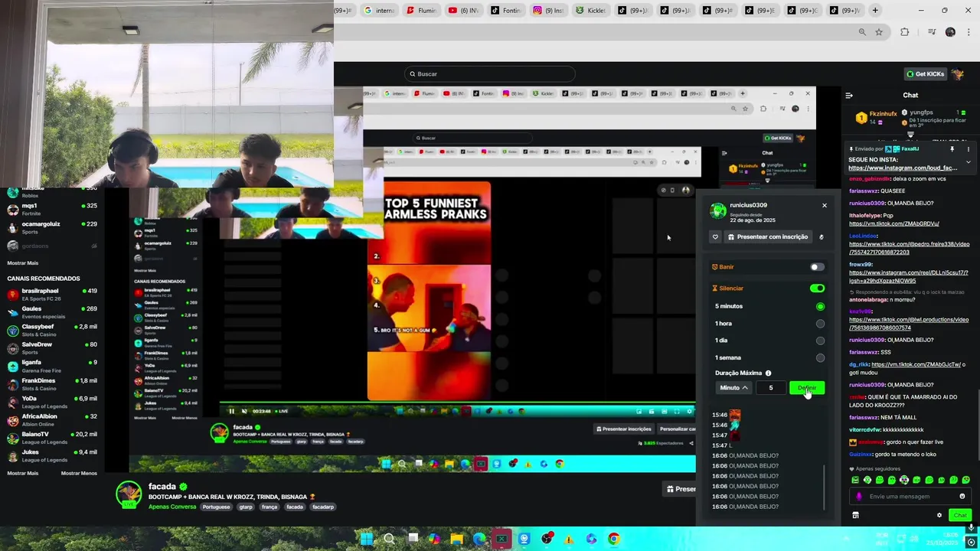
Task: Click the Presentear com inscrição button
Action: tap(768, 237)
